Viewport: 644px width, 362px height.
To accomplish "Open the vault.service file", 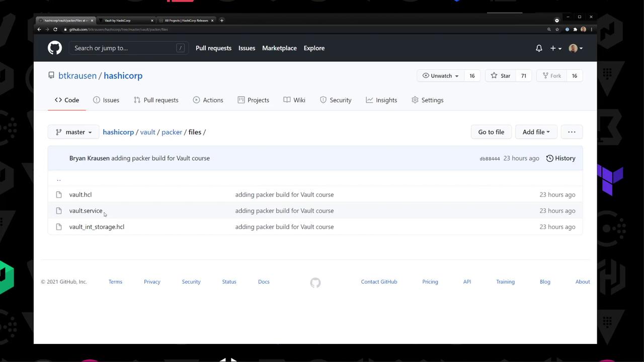I will pyautogui.click(x=86, y=211).
